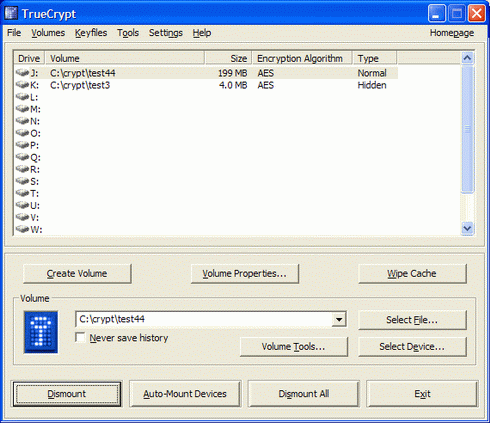Open the Tools menu
490x423 pixels.
pos(128,33)
